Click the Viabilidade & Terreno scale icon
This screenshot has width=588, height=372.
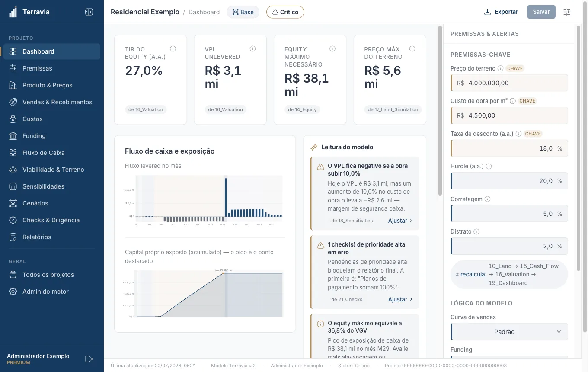pyautogui.click(x=13, y=170)
